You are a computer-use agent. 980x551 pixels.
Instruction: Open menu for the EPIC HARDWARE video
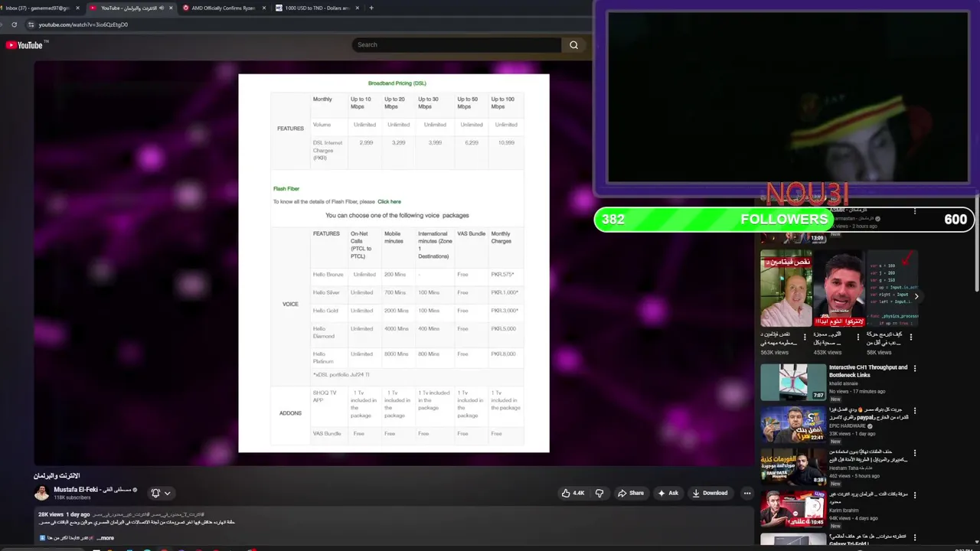[x=914, y=410]
